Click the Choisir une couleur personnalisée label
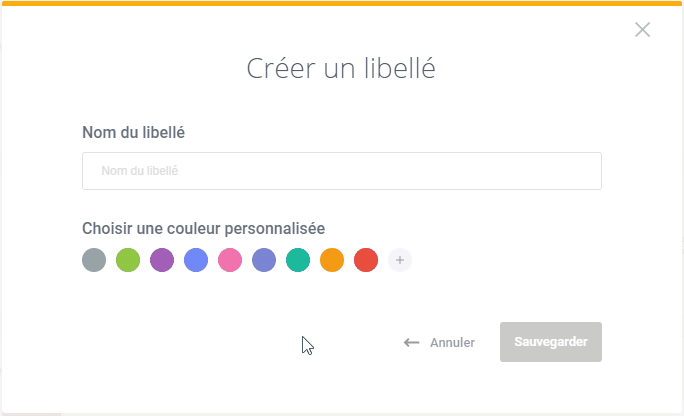 tap(203, 228)
